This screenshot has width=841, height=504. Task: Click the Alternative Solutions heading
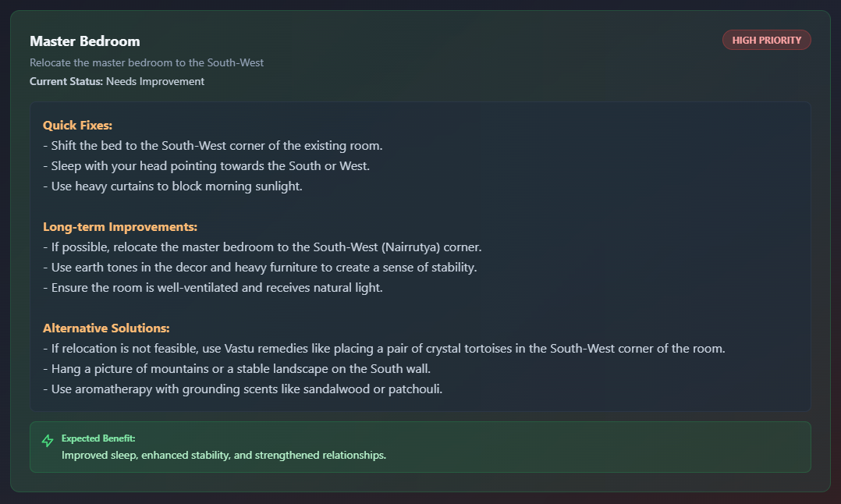(x=106, y=328)
